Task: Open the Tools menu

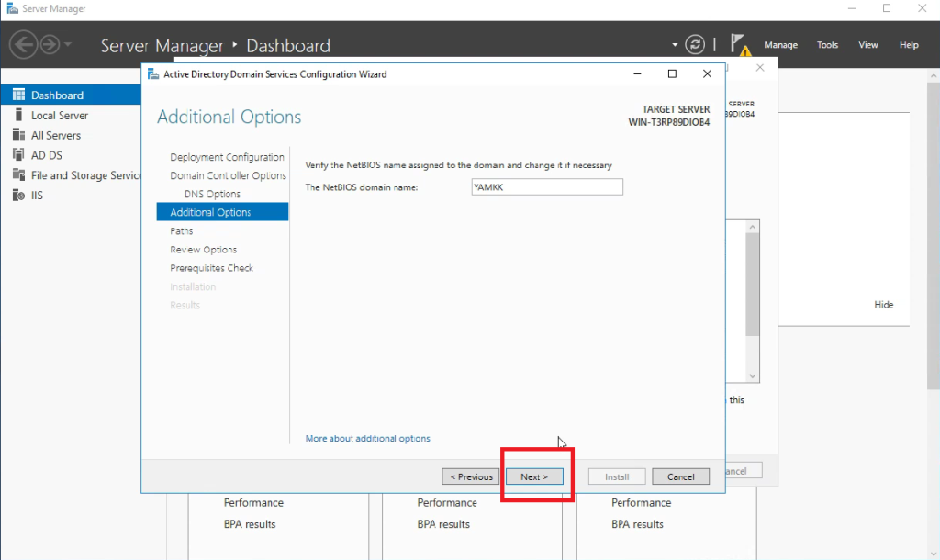Action: click(827, 44)
